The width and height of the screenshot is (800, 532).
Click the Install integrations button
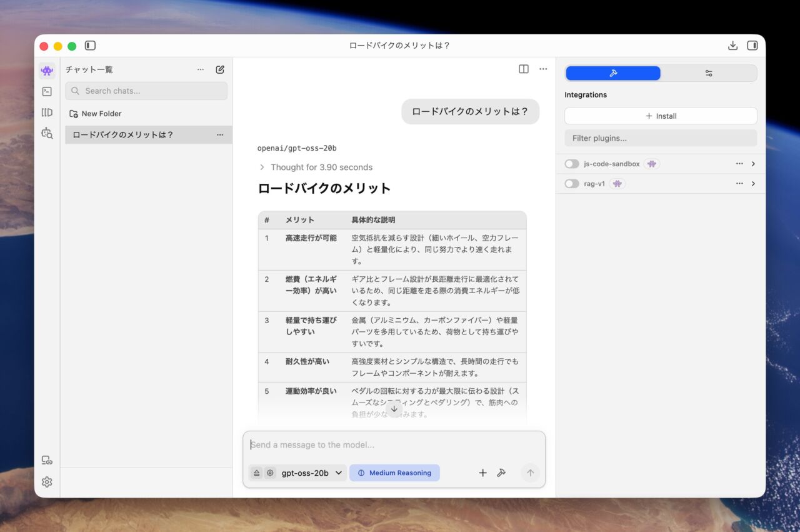click(x=661, y=116)
